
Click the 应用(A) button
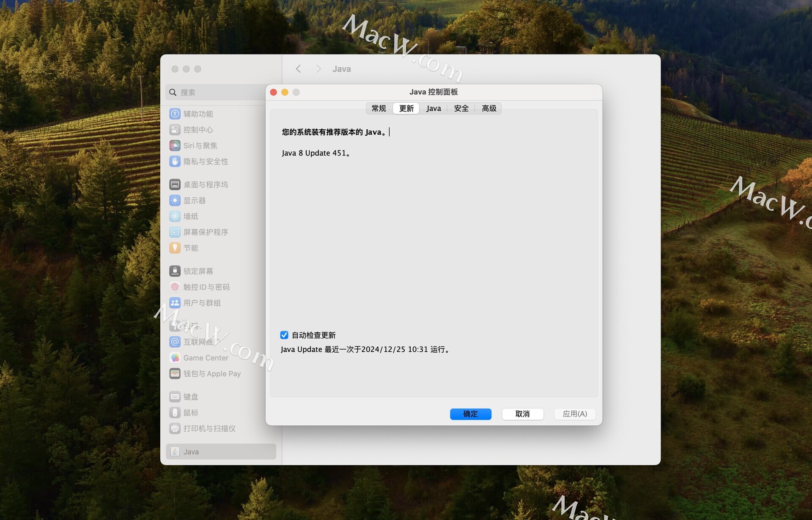click(x=575, y=414)
